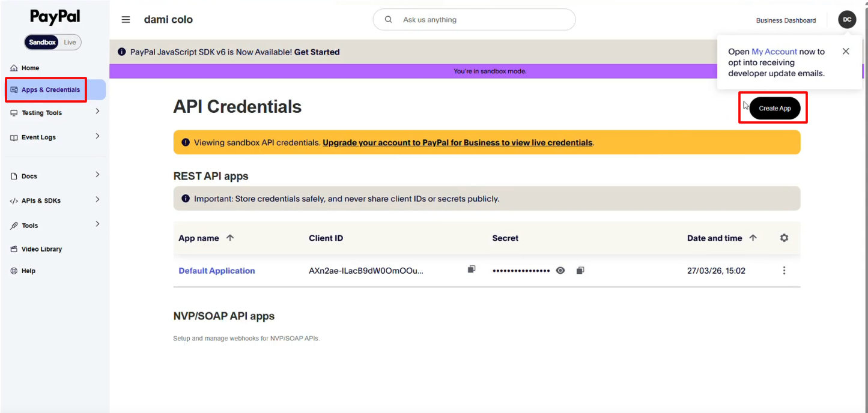Screen dimensions: 868x413
Task: Open table settings gear icon
Action: pyautogui.click(x=784, y=238)
